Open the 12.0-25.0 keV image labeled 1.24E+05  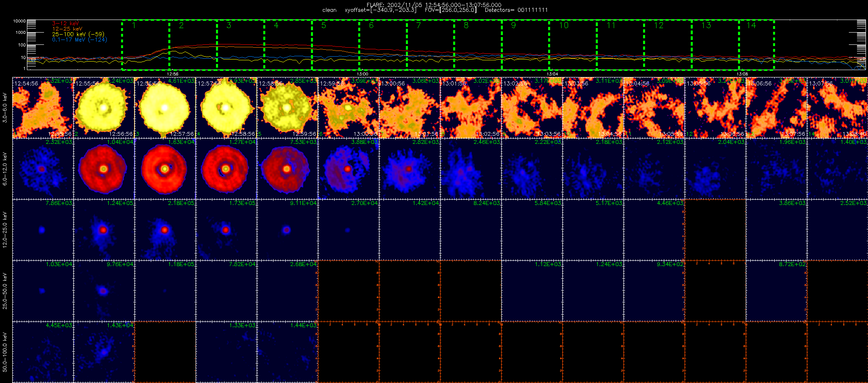[104, 230]
